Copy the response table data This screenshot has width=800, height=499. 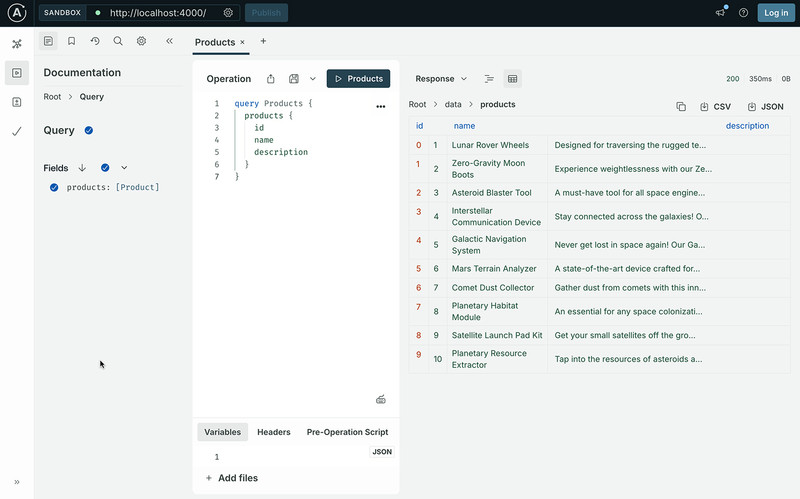tap(681, 107)
